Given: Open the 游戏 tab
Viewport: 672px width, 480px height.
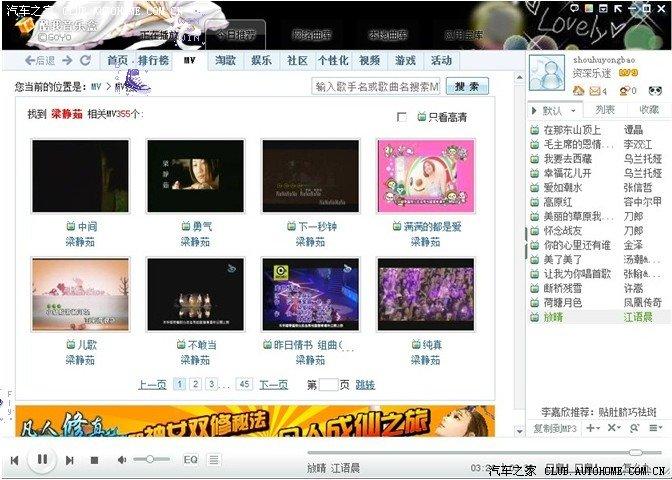Looking at the screenshot, I should [405, 61].
